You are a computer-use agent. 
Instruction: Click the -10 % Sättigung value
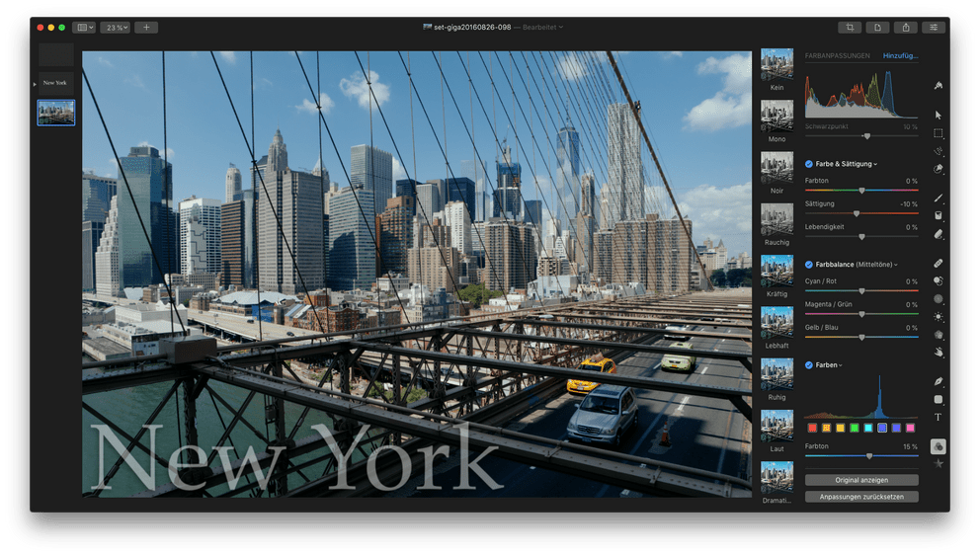[909, 204]
